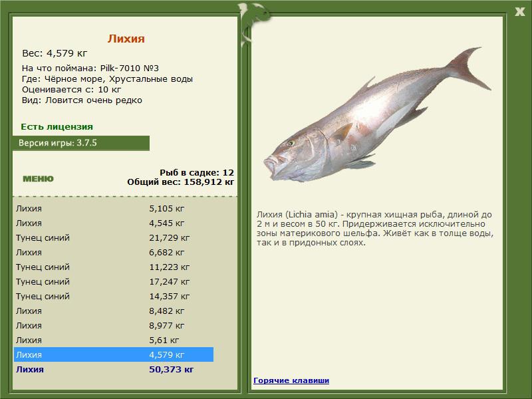Select the bold Лихия 50,373 кг row
This screenshot has width=532, height=399.
[x=114, y=369]
